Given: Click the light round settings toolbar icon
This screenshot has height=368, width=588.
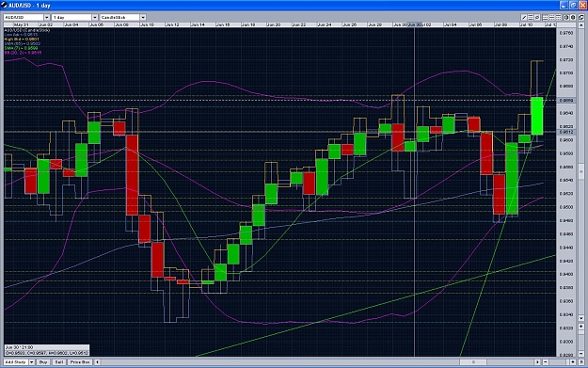Looking at the screenshot, I should [566, 17].
